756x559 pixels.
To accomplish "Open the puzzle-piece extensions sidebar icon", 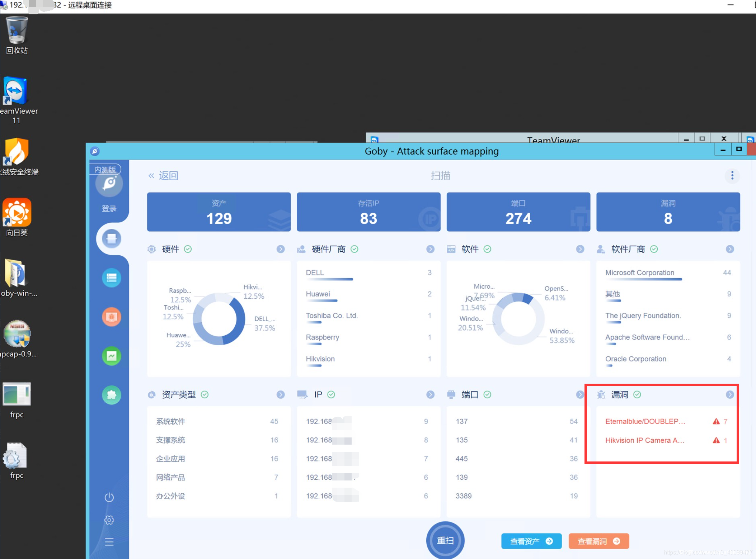I will point(111,395).
